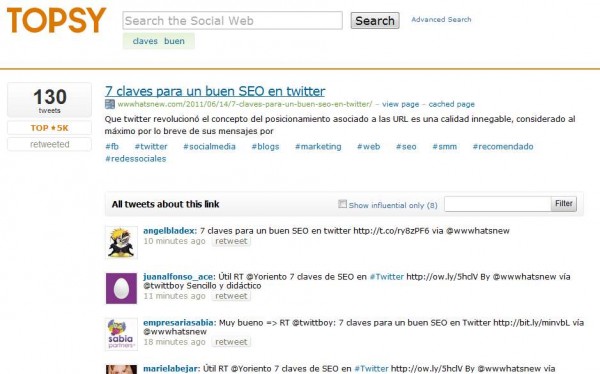Open angelbladex's avatar thumbnail

point(121,242)
